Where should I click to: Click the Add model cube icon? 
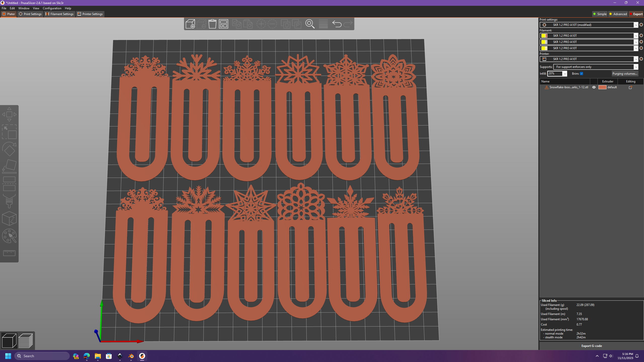[x=190, y=24]
